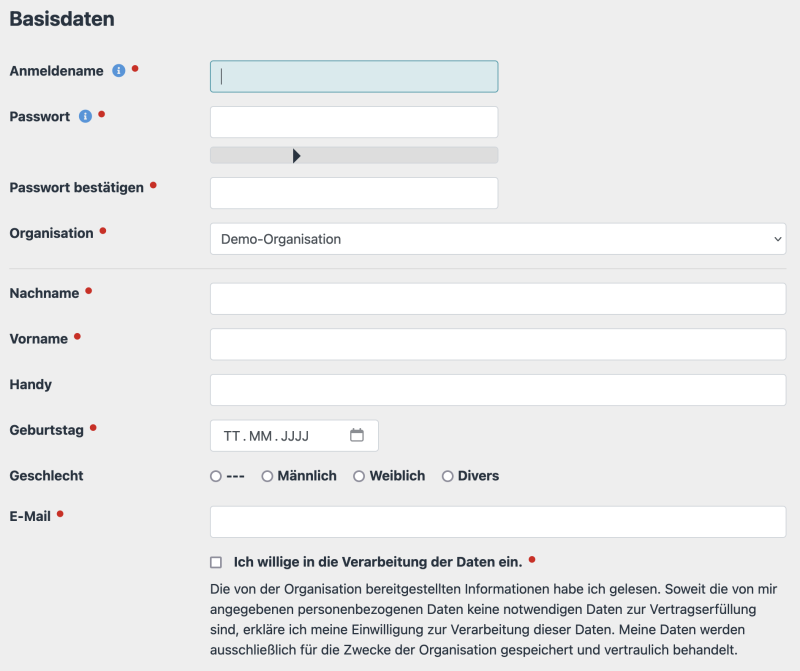This screenshot has width=800, height=671.
Task: Click the Passwort bestätigen field
Action: click(x=352, y=192)
